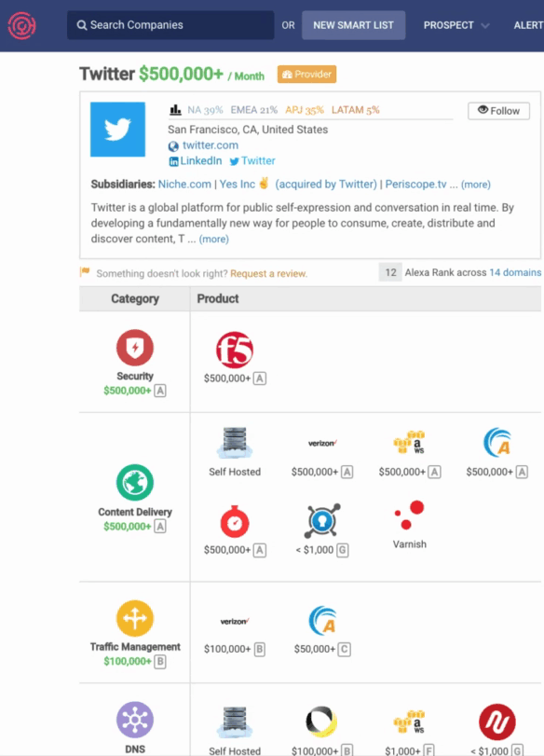Click the Self Hosted server icon
The width and height of the screenshot is (544, 756).
coord(234,441)
